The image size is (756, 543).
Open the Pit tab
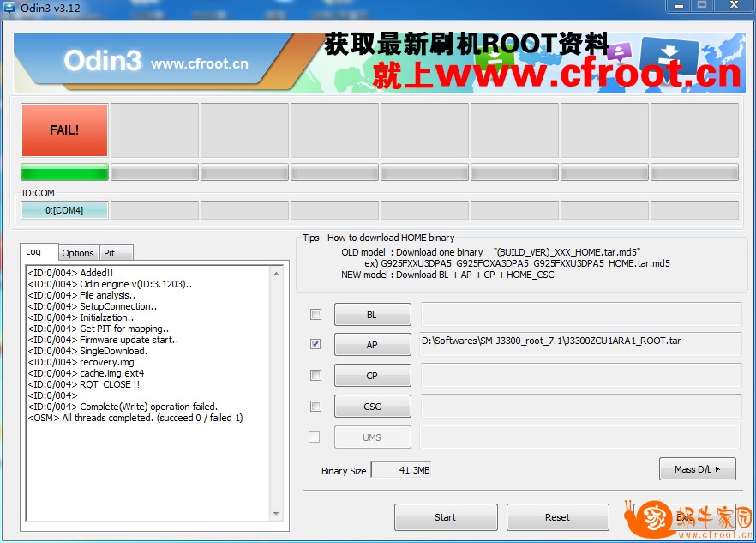[116, 253]
